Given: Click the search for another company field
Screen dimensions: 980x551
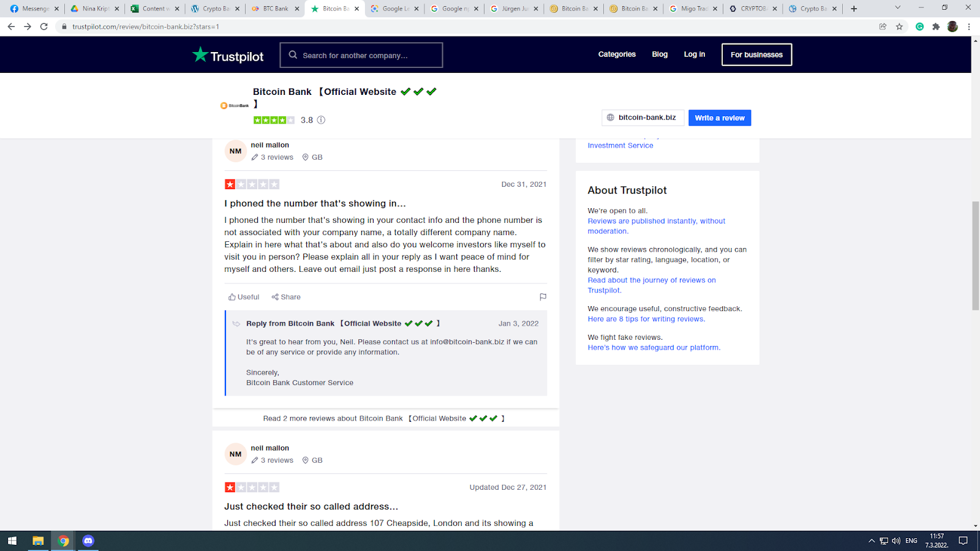Looking at the screenshot, I should pyautogui.click(x=361, y=55).
